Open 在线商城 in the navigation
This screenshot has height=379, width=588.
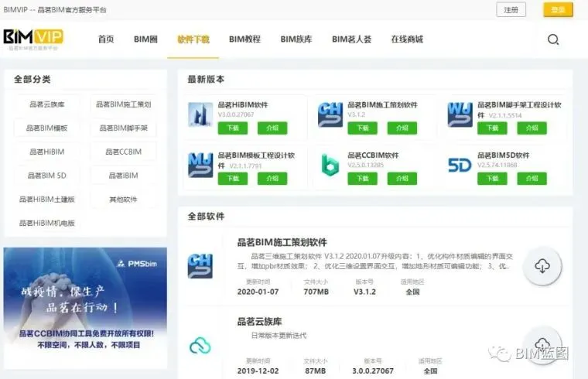[407, 39]
